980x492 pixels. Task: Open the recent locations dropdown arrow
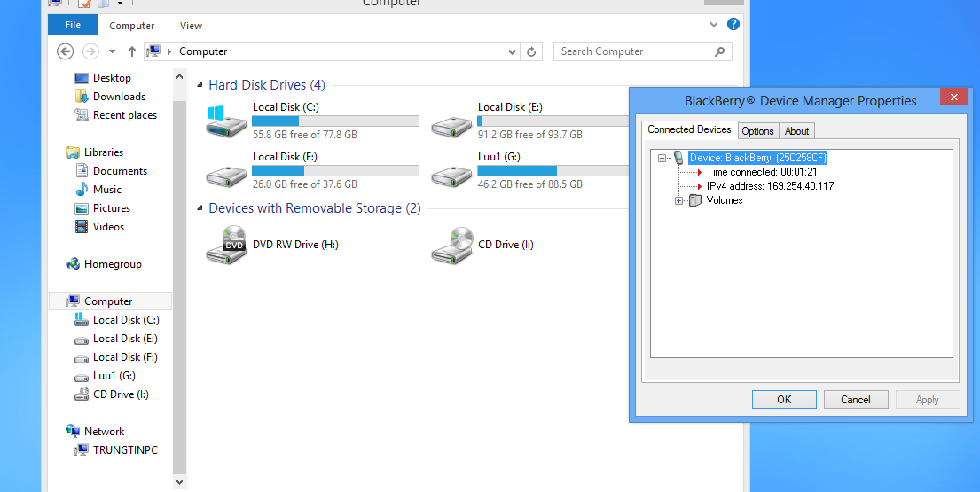pyautogui.click(x=112, y=51)
